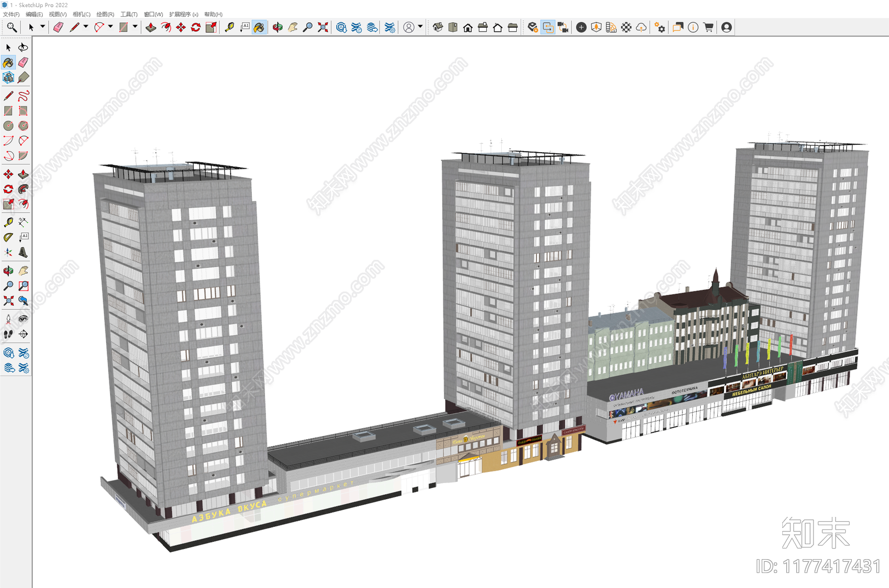889x588 pixels.
Task: Select the Orbit tool in top toolbar
Action: pos(277,27)
